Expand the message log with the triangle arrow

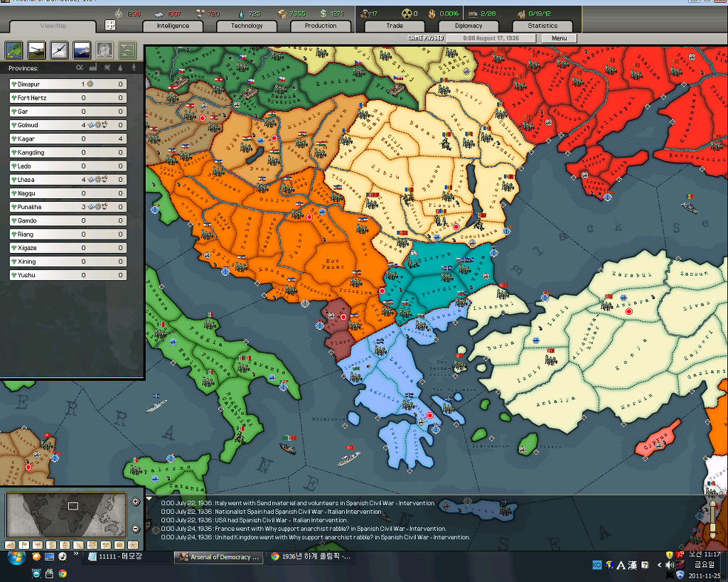(x=149, y=499)
